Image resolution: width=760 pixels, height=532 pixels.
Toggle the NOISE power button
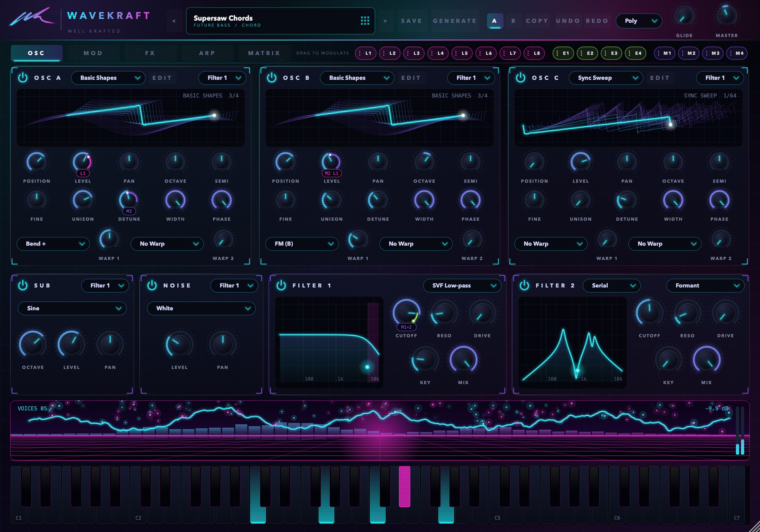pos(152,285)
